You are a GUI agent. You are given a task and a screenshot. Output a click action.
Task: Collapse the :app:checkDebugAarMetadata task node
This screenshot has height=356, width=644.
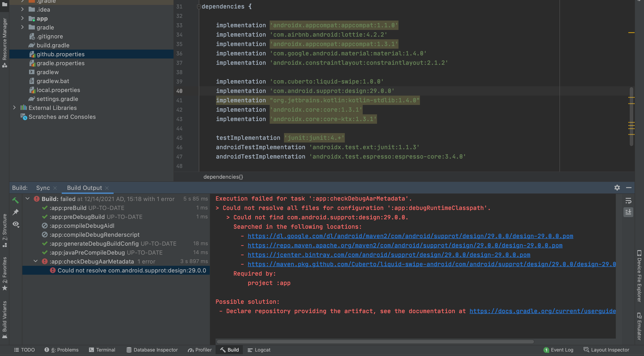pos(36,261)
